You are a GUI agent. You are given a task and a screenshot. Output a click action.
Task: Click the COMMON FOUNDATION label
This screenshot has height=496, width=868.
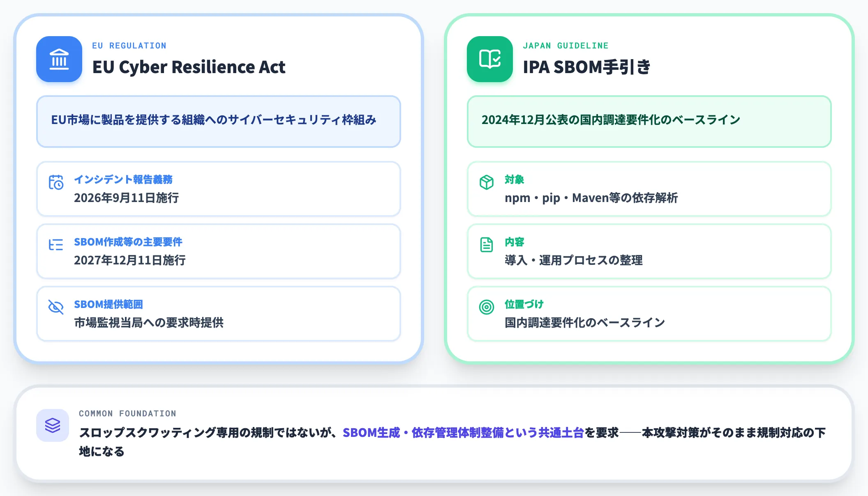coord(127,413)
